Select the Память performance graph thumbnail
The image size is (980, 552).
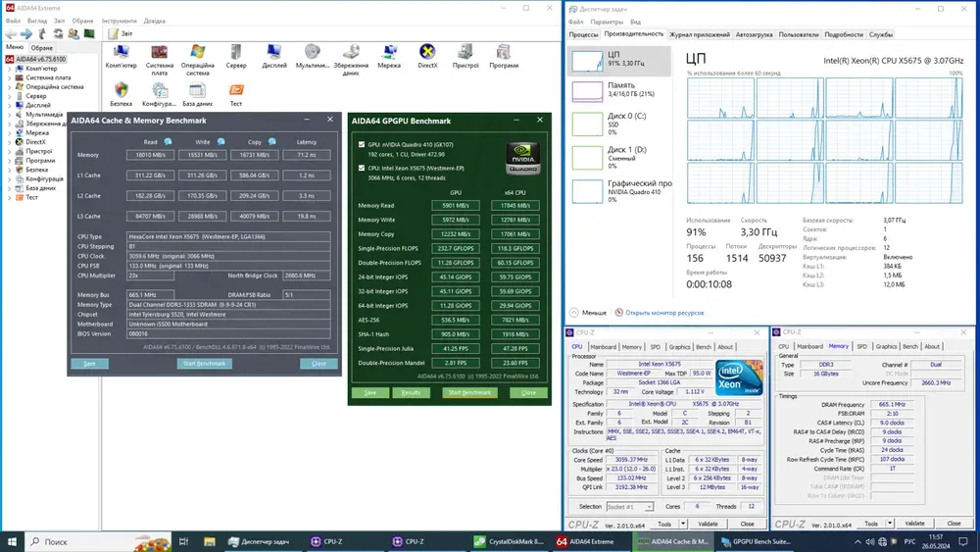coord(588,90)
